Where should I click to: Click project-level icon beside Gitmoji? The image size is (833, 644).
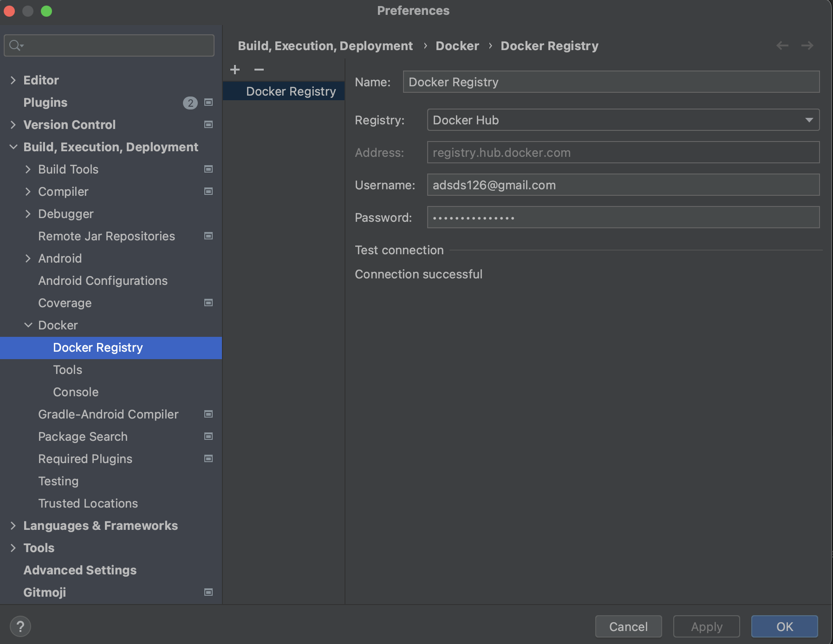pos(208,592)
